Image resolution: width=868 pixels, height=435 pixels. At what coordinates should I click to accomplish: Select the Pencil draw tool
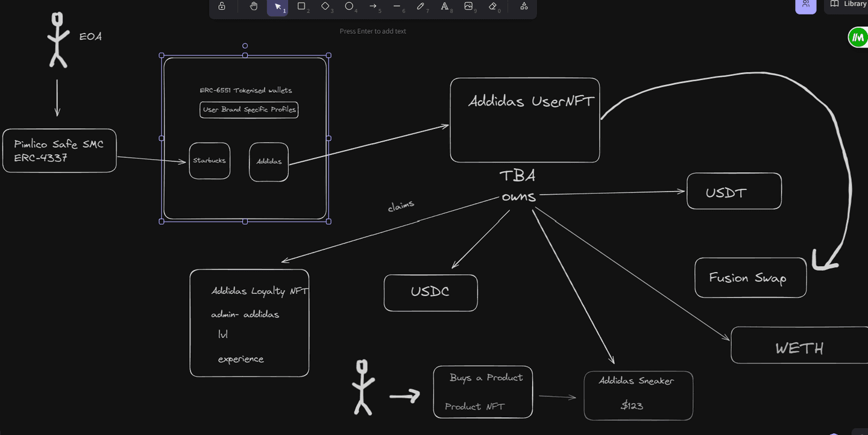tap(421, 6)
